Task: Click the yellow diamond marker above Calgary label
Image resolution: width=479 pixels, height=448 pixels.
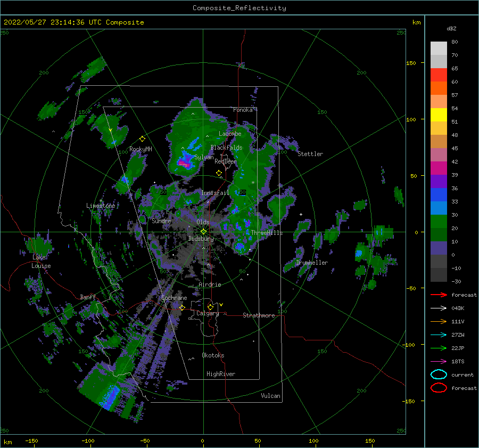Action: pos(210,307)
